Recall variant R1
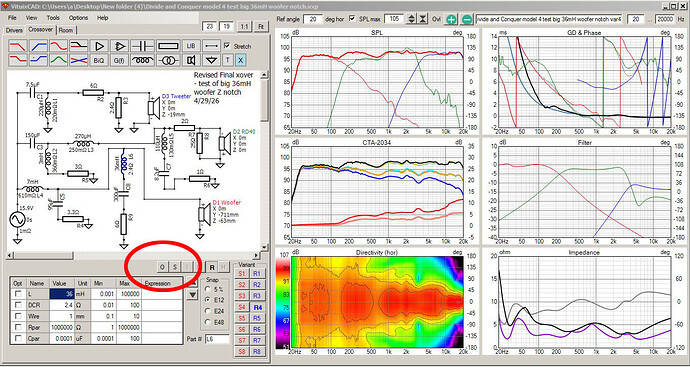Screen dimensions: 690x367 pos(257,274)
